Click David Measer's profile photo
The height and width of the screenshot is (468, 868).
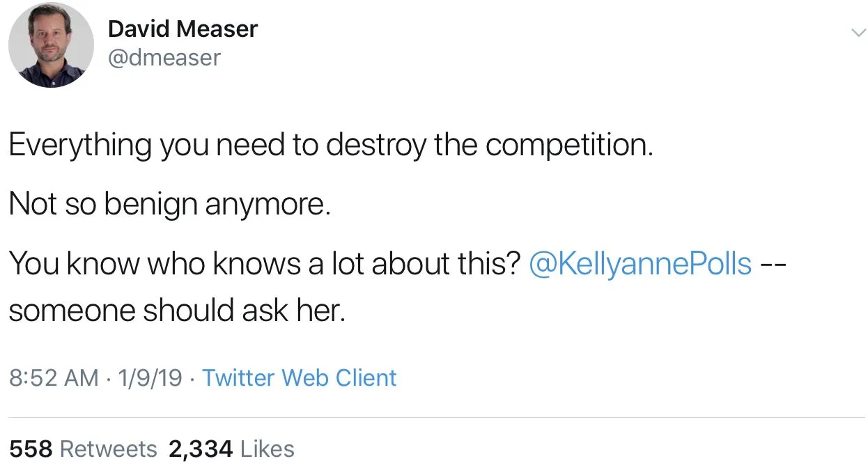(51, 45)
